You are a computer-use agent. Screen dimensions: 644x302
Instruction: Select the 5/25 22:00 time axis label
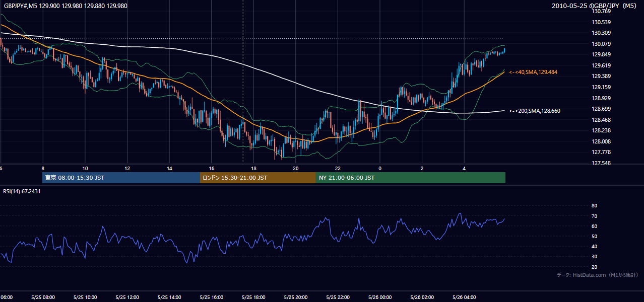338,297
